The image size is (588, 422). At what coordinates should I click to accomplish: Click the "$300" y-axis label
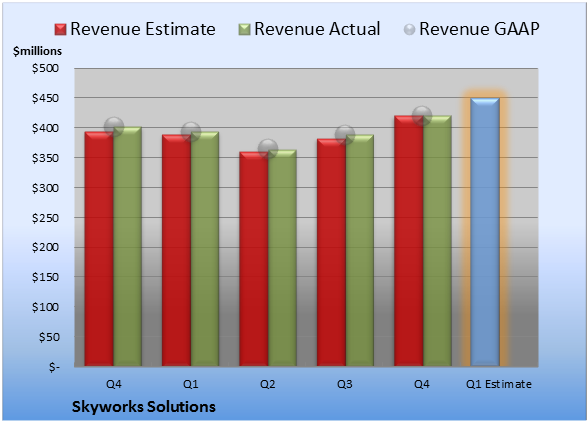coord(45,188)
